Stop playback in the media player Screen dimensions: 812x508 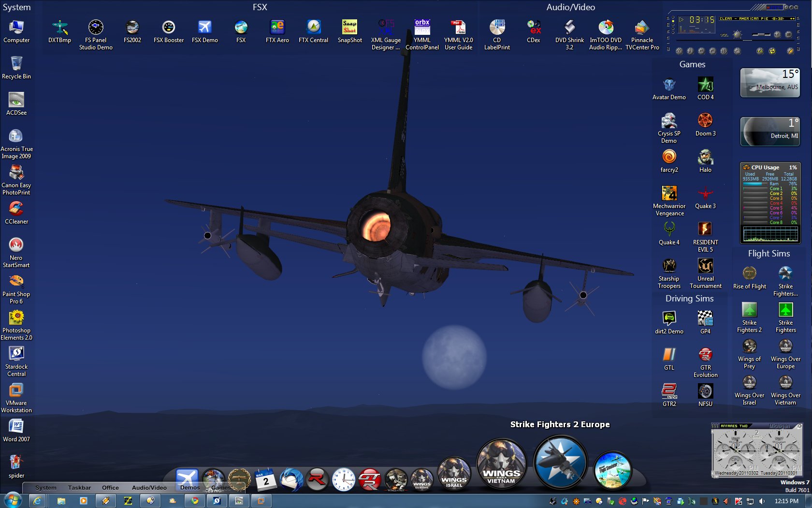(x=713, y=51)
